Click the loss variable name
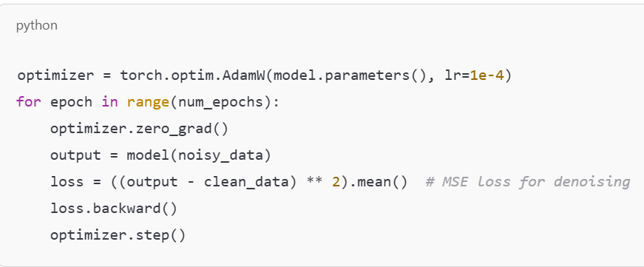The width and height of the screenshot is (644, 267). tap(67, 181)
